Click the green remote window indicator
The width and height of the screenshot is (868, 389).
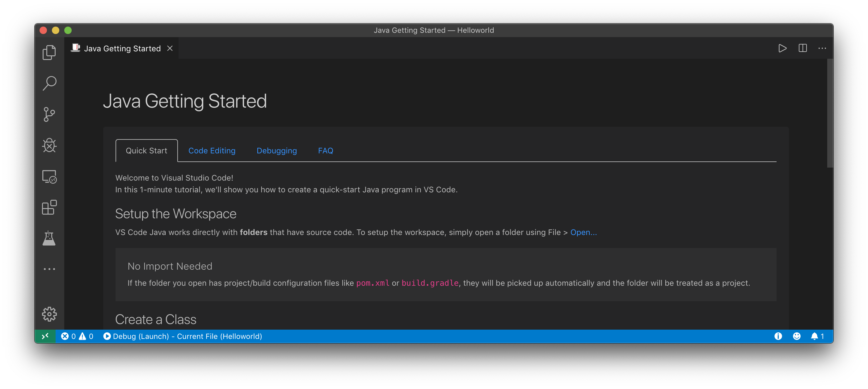pos(45,336)
